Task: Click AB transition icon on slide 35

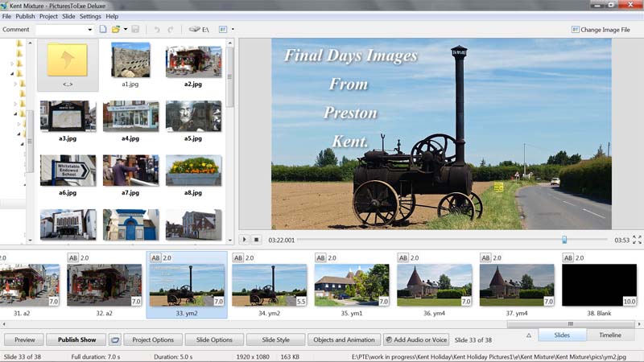Action: (x=320, y=257)
